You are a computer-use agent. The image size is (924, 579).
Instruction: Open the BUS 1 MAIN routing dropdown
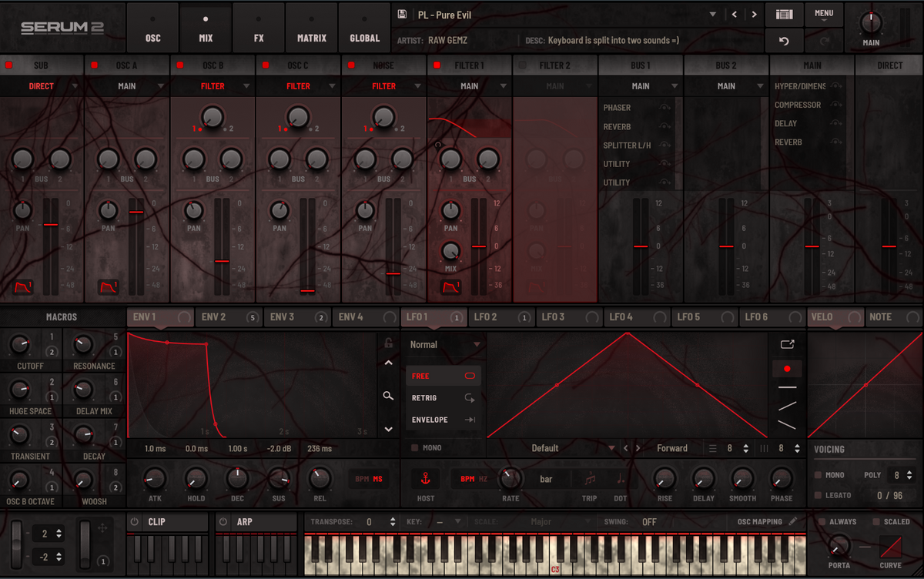tap(641, 86)
